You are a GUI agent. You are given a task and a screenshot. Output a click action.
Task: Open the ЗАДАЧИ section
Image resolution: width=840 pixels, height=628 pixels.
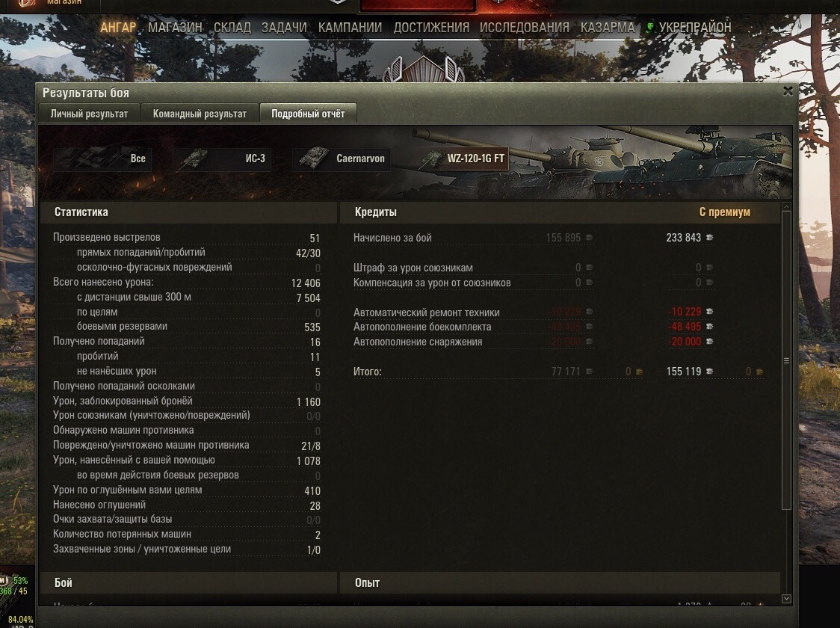coord(284,28)
